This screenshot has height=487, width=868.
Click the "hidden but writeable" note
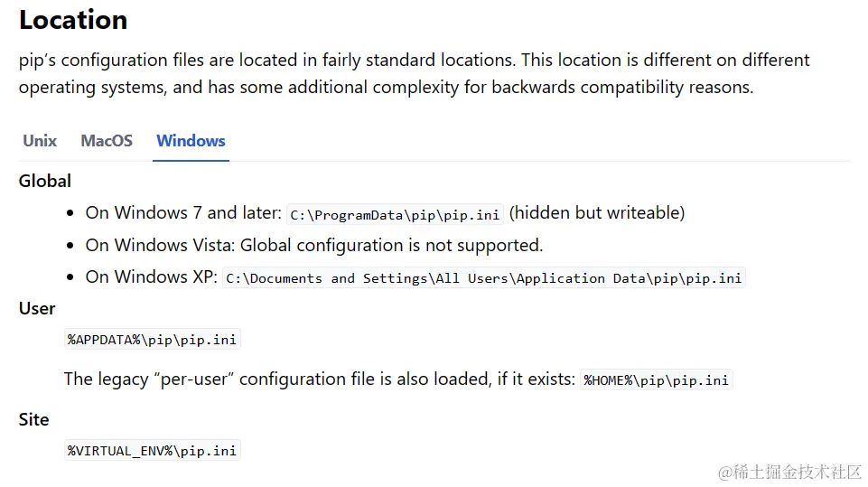coord(597,212)
